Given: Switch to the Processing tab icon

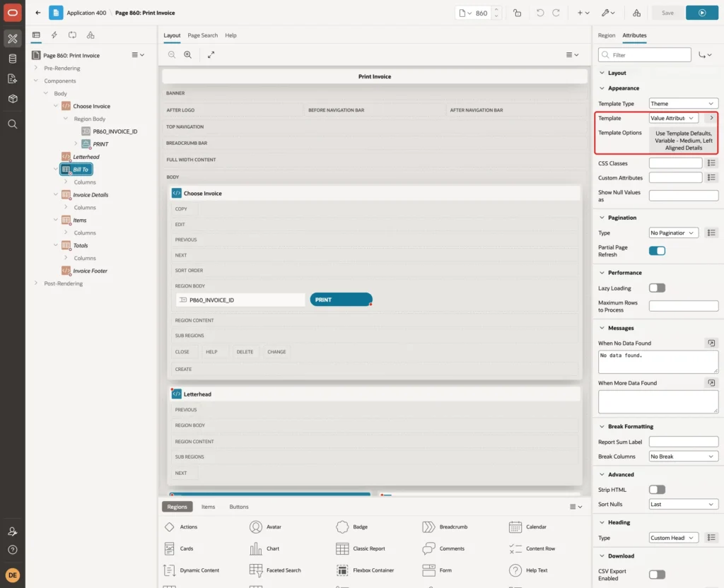Looking at the screenshot, I should tap(72, 35).
